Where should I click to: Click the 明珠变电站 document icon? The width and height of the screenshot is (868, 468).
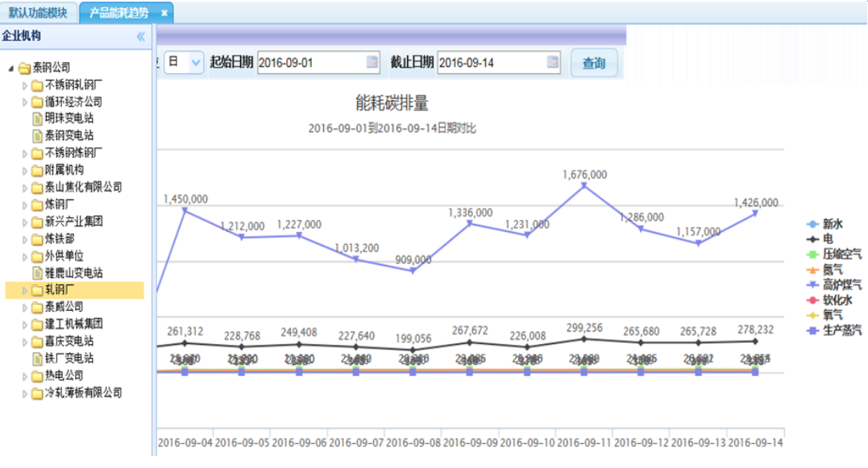37,118
